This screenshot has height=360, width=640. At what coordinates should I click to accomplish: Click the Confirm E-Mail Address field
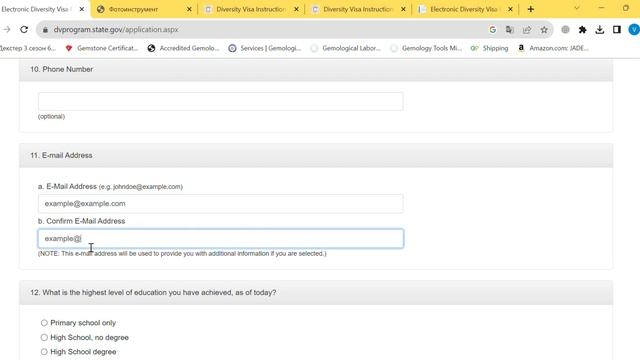click(220, 238)
